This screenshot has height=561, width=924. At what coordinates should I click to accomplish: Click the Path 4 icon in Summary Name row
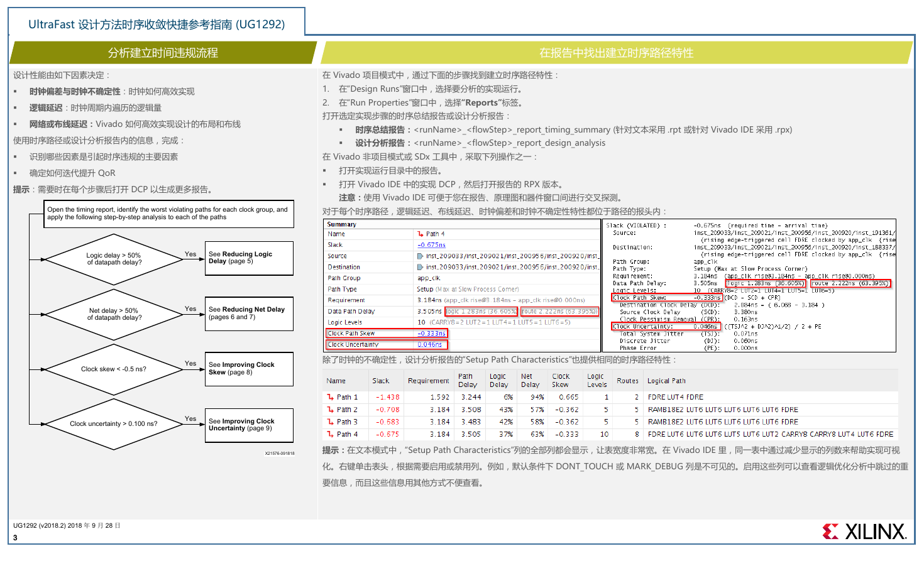coord(421,234)
